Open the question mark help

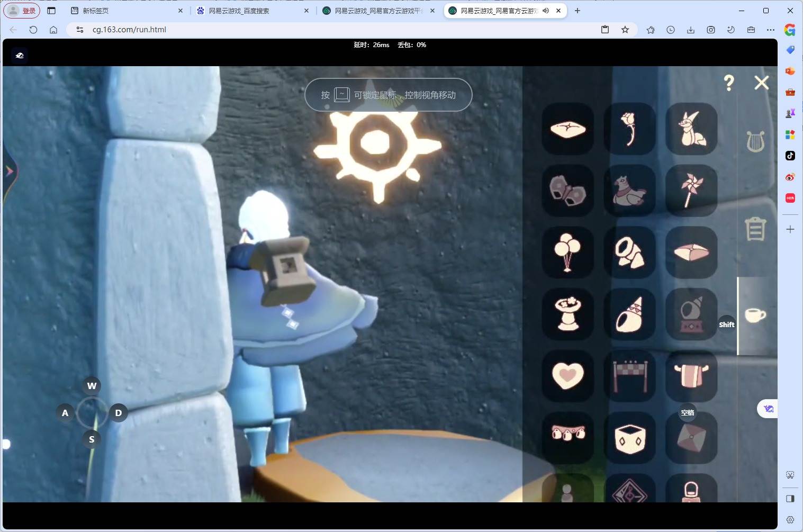(x=729, y=83)
